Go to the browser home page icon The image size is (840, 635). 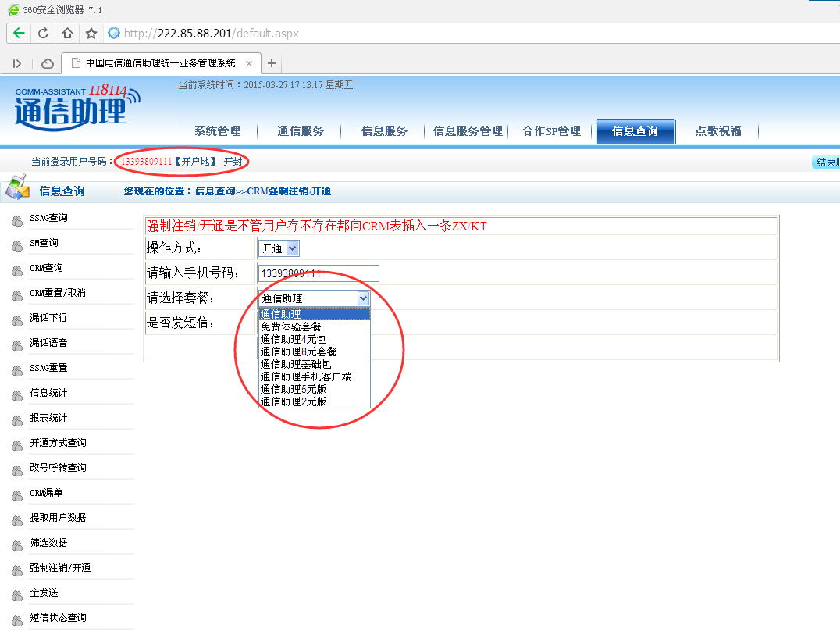point(67,34)
